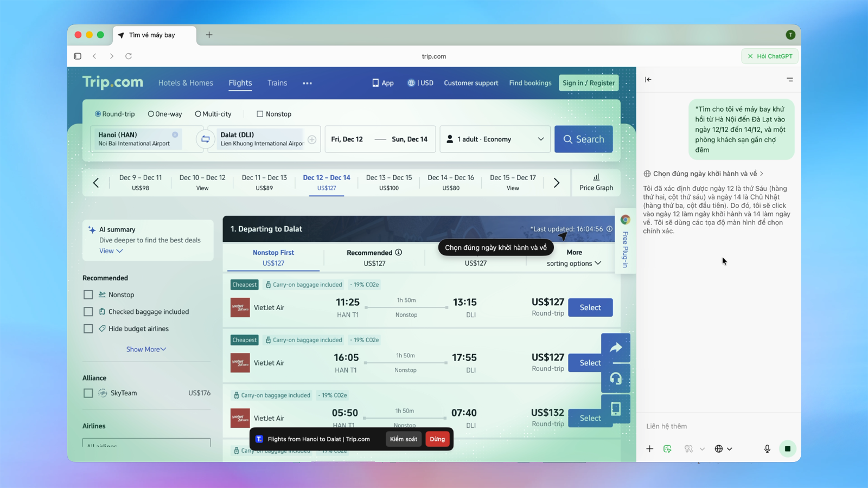The image size is (868, 488).
Task: Collapse the chat sidebar panel icon
Action: coord(648,80)
